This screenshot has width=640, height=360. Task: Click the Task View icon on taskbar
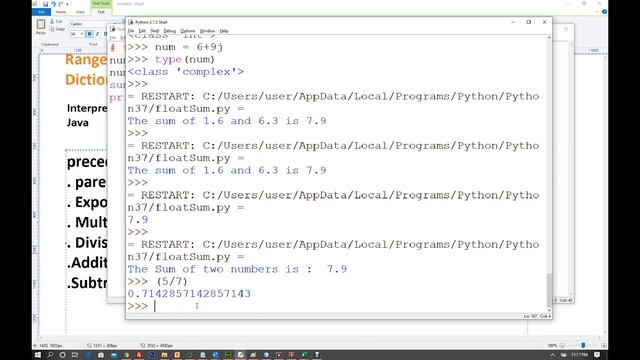pyautogui.click(x=75, y=355)
